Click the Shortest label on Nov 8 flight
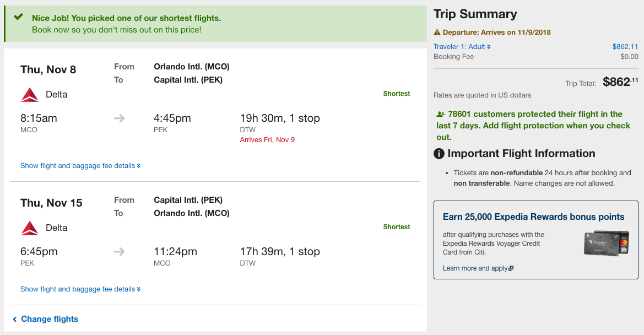Viewport: 644px width, 335px height. click(x=396, y=94)
